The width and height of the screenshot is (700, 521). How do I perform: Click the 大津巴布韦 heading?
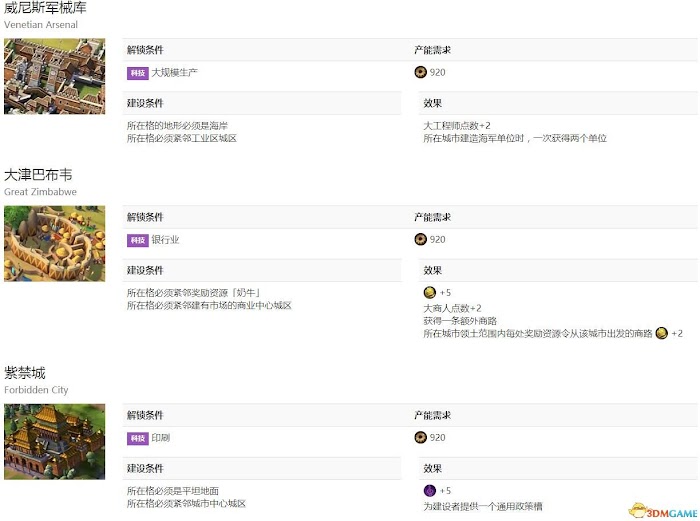(38, 175)
